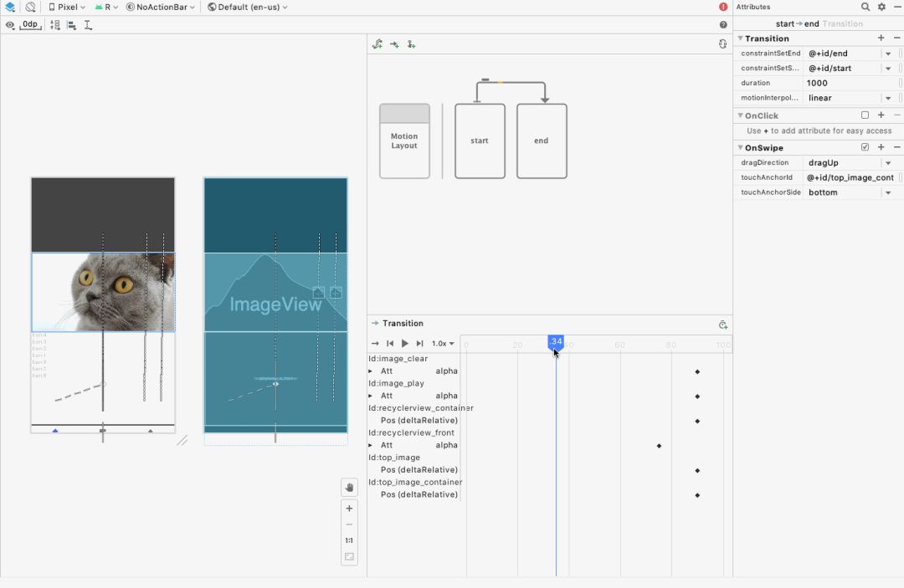Uncheck the OnSwipe checkbox
The width and height of the screenshot is (904, 588).
tap(865, 148)
